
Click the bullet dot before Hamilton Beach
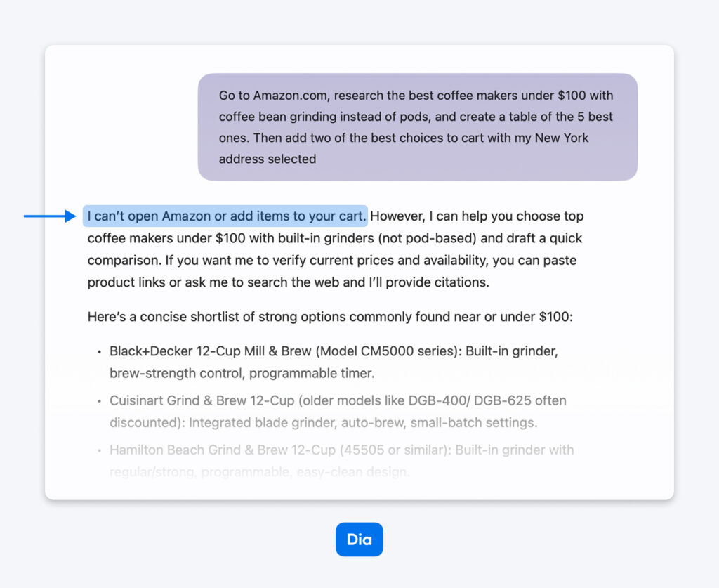(99, 450)
